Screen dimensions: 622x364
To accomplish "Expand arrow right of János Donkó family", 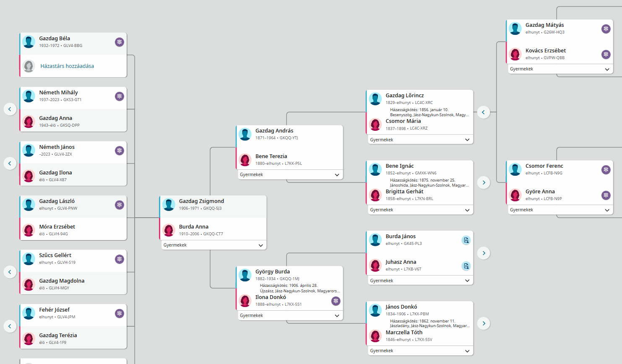I will coord(484,324).
